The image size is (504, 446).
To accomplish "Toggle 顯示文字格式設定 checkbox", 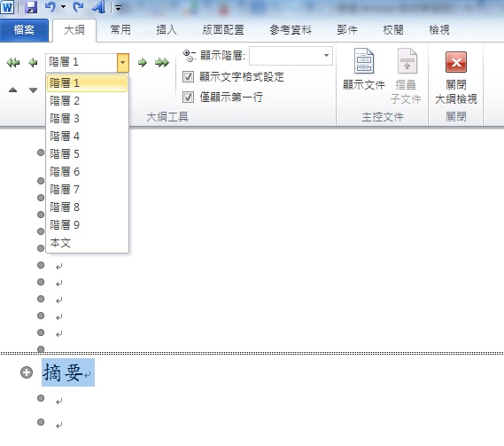I will [x=188, y=77].
